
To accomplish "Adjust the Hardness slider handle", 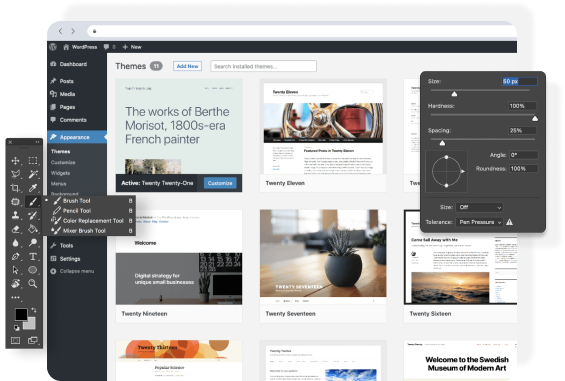I will pyautogui.click(x=535, y=118).
